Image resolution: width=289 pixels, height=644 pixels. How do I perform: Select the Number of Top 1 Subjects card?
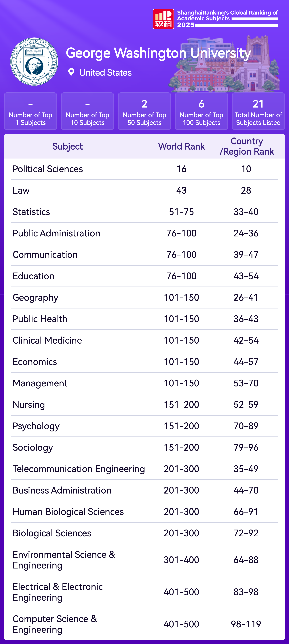point(31,111)
